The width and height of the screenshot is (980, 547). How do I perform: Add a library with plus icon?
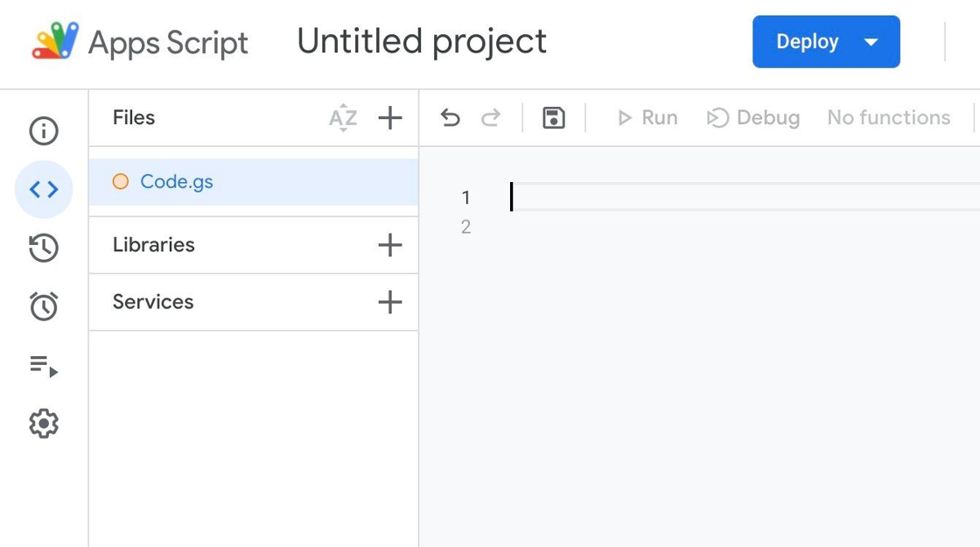[389, 245]
